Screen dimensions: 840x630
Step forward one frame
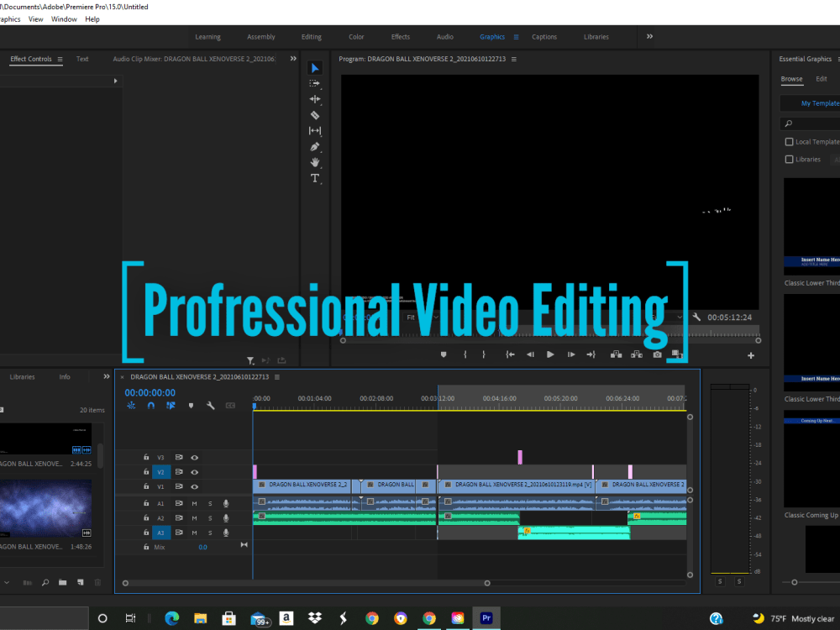pos(571,354)
